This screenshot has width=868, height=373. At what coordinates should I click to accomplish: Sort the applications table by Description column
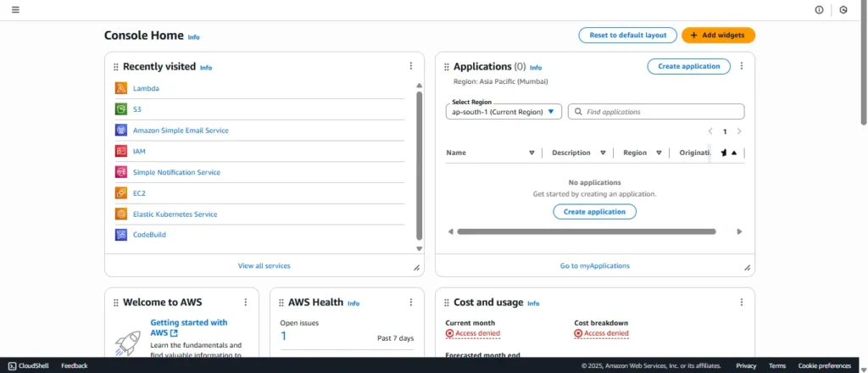pyautogui.click(x=603, y=153)
